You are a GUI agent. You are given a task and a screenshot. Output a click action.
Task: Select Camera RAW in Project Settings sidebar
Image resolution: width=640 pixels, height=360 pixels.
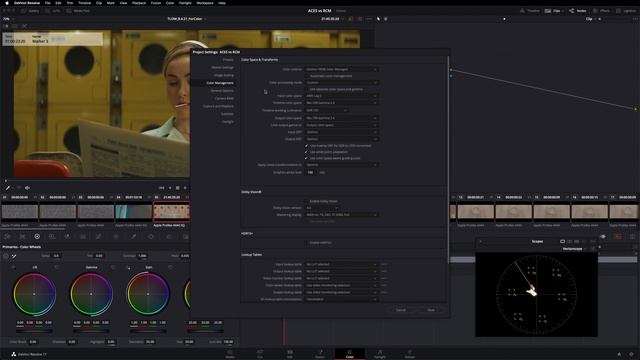224,98
